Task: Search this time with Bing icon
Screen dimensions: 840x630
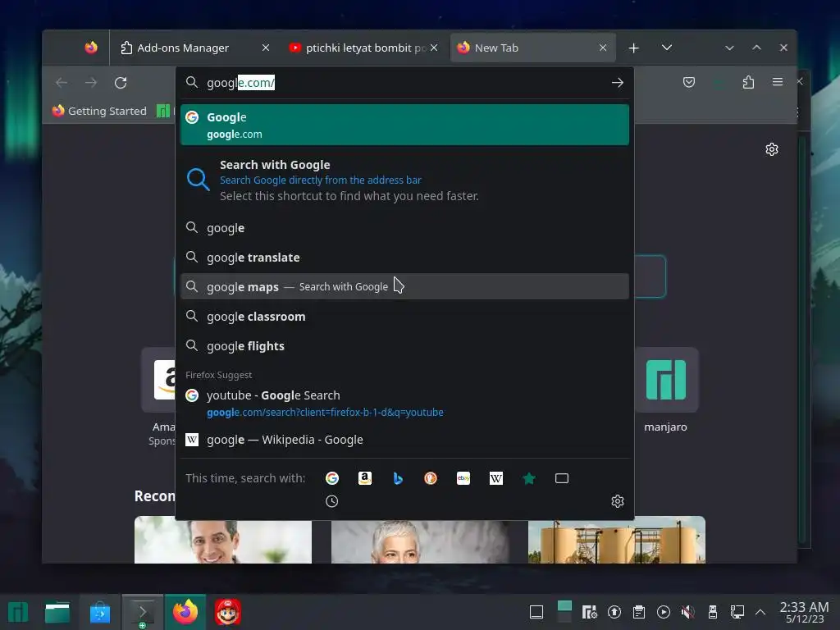Action: [x=398, y=478]
